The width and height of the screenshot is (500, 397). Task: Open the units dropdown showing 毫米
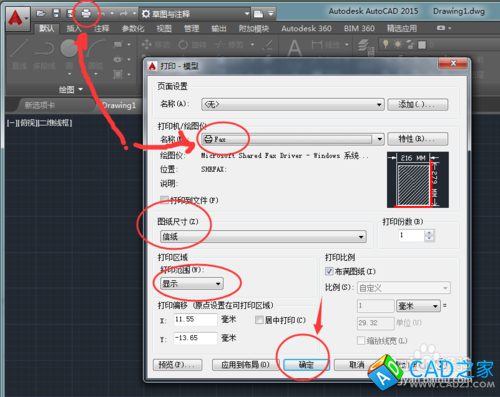click(418, 306)
